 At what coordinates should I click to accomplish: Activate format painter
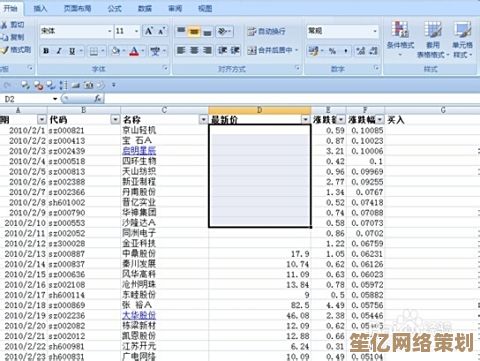pos(16,50)
